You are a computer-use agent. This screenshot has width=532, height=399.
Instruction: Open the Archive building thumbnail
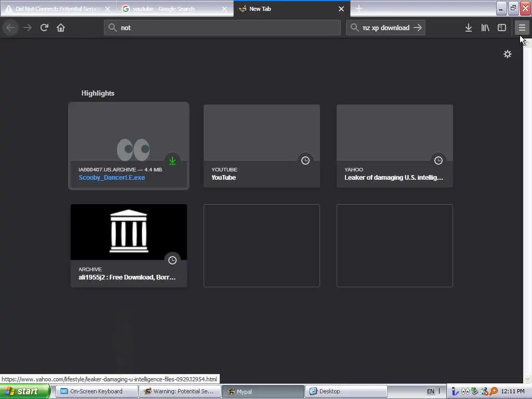pos(129,232)
